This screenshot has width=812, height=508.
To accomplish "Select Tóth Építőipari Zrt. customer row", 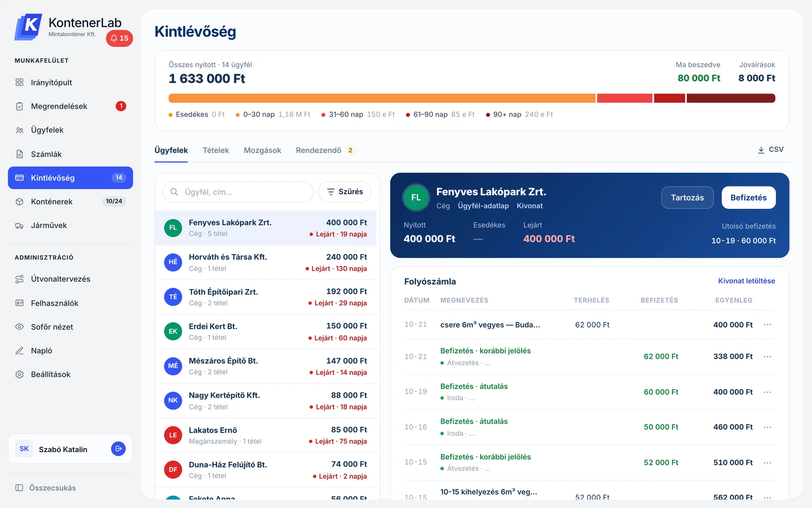I will (265, 297).
